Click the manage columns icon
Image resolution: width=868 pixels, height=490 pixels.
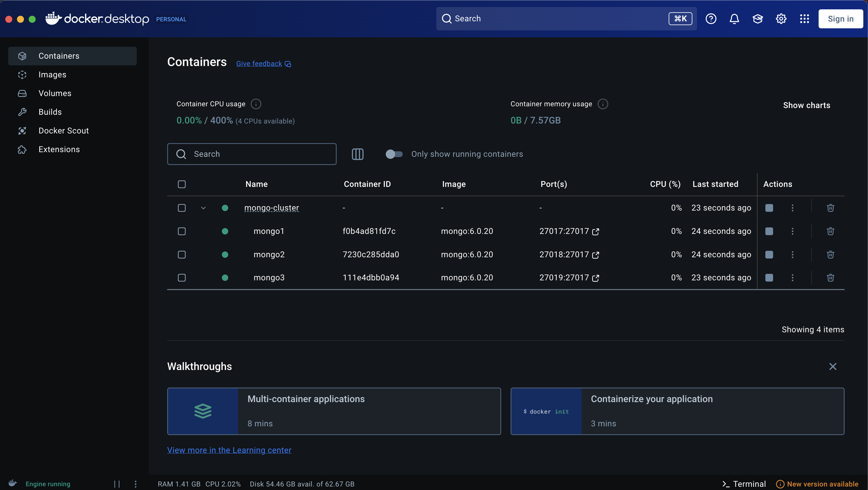coord(357,154)
